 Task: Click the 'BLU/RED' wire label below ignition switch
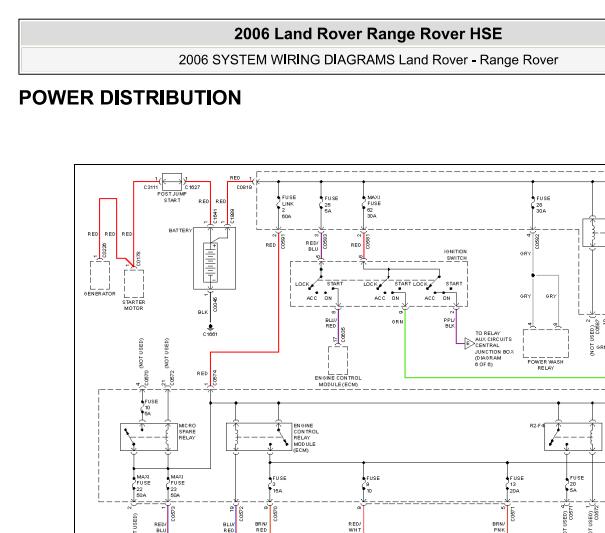[331, 323]
